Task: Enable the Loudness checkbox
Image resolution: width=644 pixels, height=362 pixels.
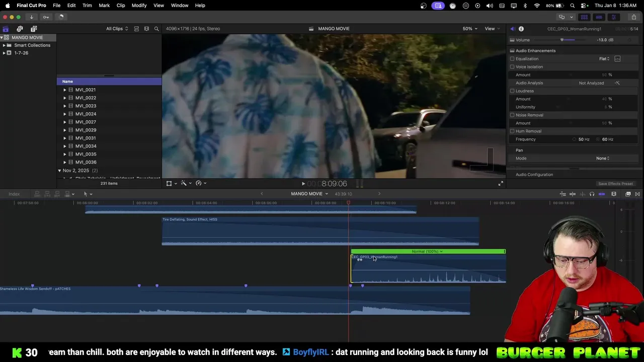Action: tap(512, 91)
